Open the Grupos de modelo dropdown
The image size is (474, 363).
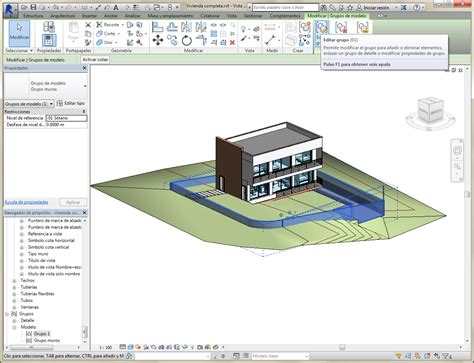tap(51, 104)
